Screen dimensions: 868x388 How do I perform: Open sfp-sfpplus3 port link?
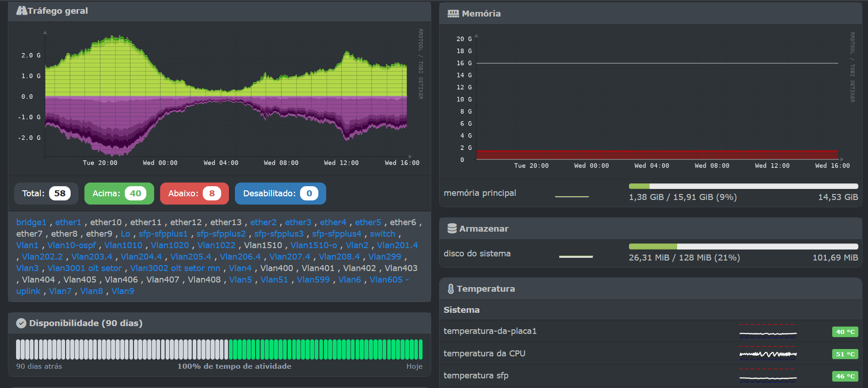[x=279, y=234]
